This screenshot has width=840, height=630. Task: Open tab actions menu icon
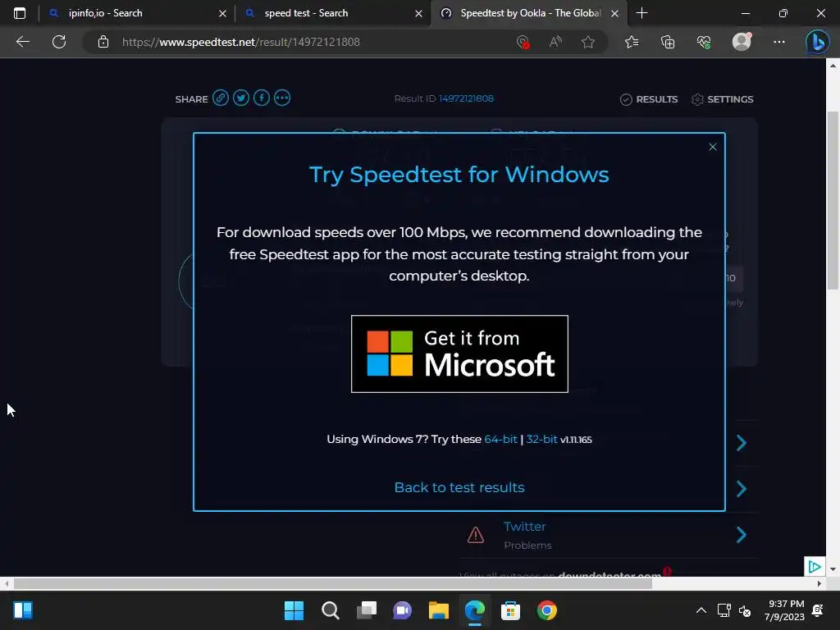tap(20, 13)
